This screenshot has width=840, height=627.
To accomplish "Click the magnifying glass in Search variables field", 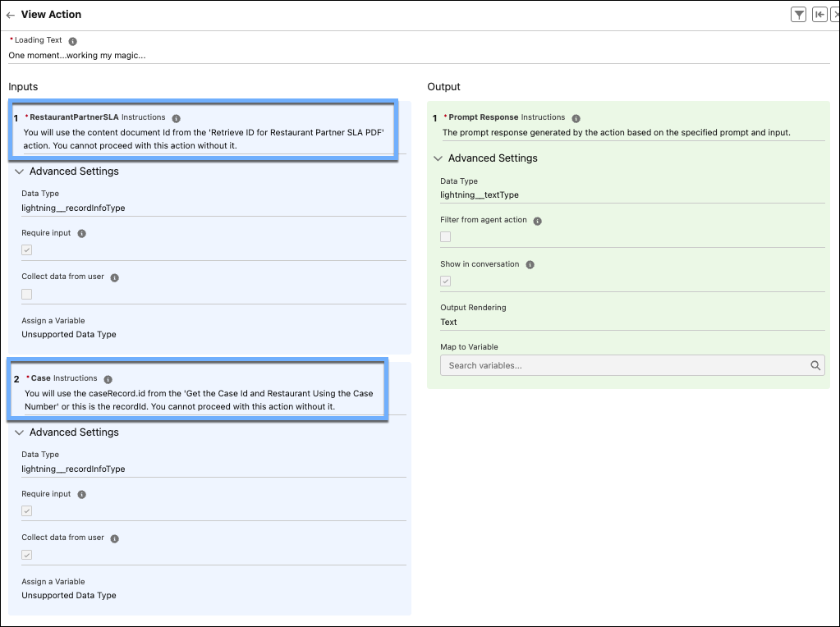I will [814, 365].
